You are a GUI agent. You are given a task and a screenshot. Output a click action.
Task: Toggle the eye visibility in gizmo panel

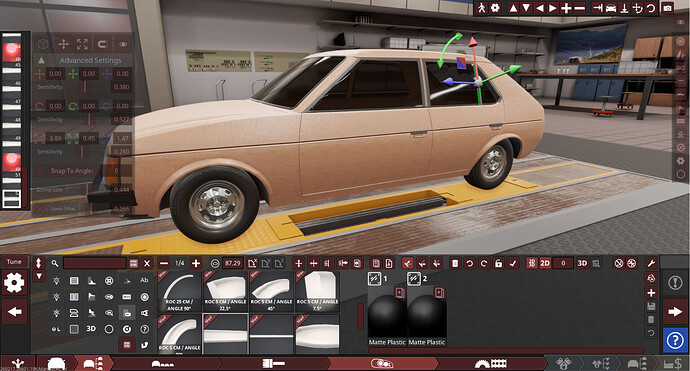(122, 44)
